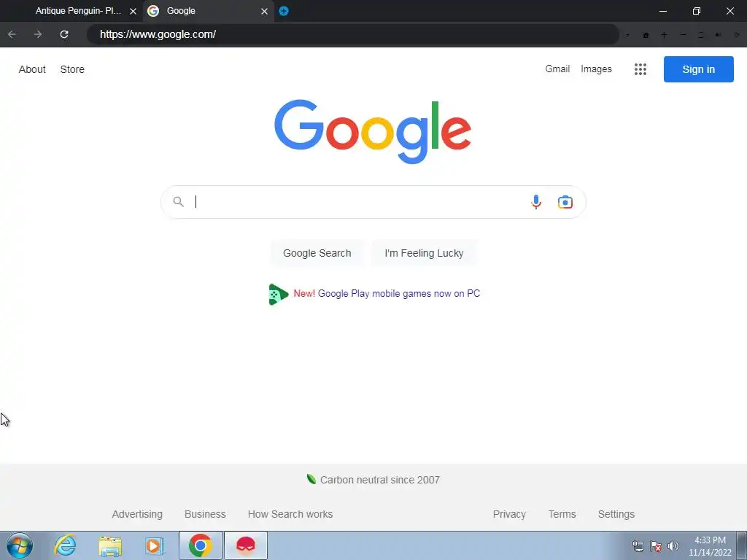The height and width of the screenshot is (560, 747).
Task: Close the Antique Penguin tab
Action: [133, 11]
